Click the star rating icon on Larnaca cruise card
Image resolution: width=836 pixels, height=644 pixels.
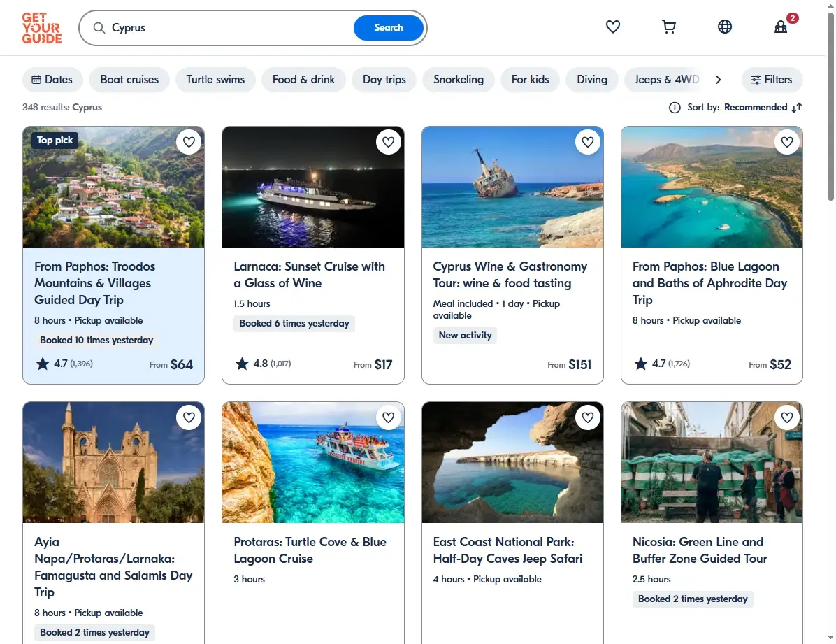(x=242, y=364)
